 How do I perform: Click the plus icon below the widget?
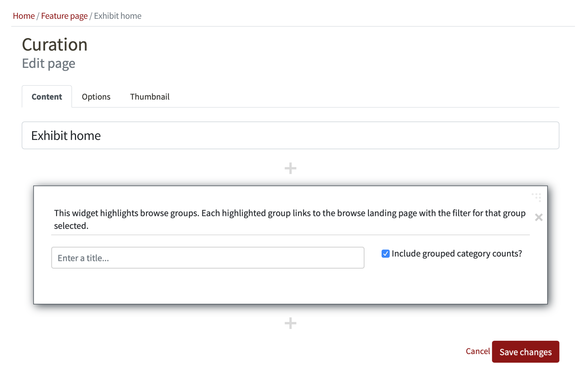(x=290, y=323)
